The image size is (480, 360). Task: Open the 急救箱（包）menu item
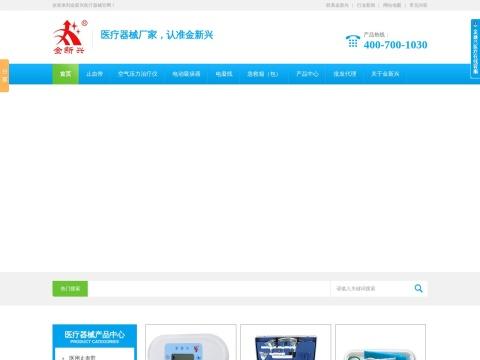[x=262, y=74]
